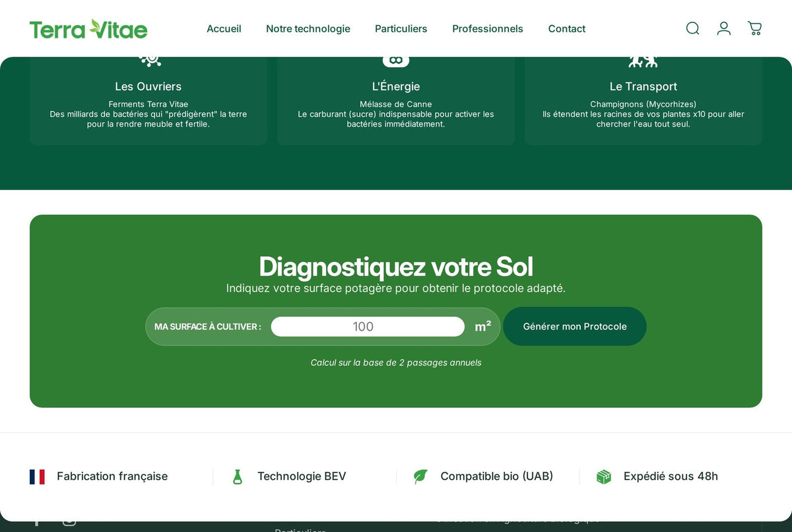
Task: Open the Notre technologie page
Action: pos(308,29)
